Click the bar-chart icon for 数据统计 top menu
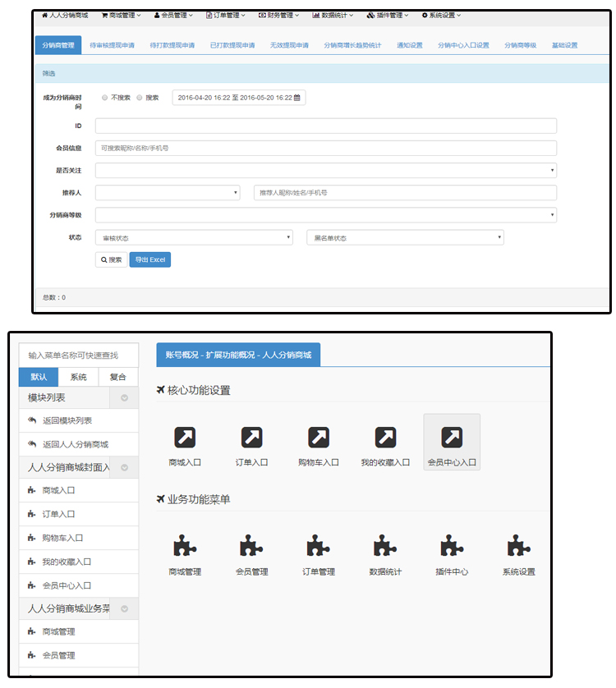This screenshot has height=688, width=616. (315, 16)
